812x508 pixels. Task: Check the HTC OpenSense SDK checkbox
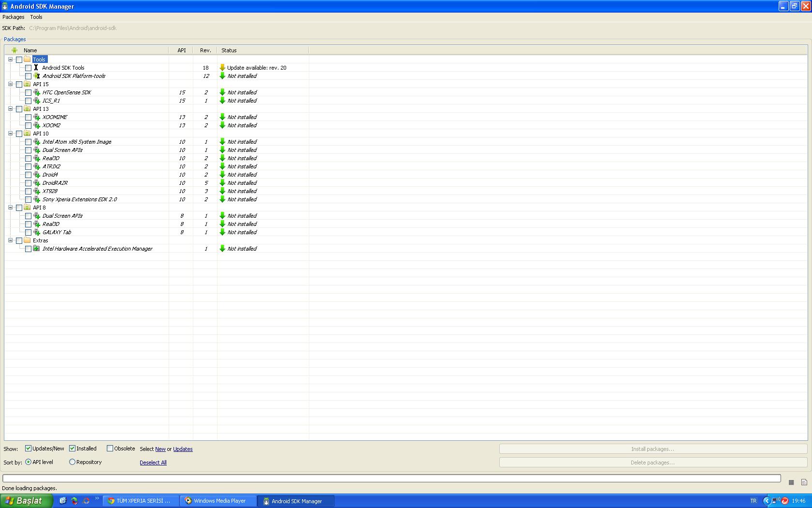[28, 93]
